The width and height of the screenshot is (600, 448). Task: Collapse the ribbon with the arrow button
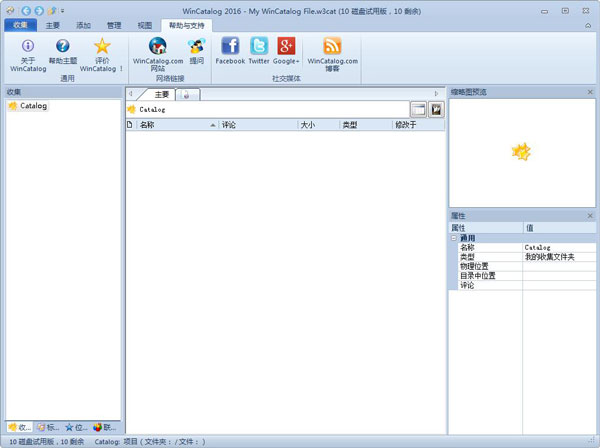pyautogui.click(x=588, y=26)
